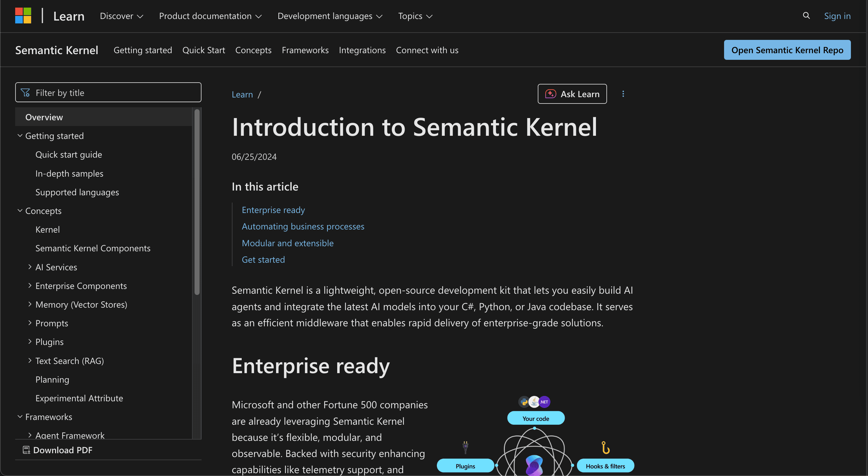Expand the Product documentation dropdown
868x476 pixels.
click(x=210, y=16)
